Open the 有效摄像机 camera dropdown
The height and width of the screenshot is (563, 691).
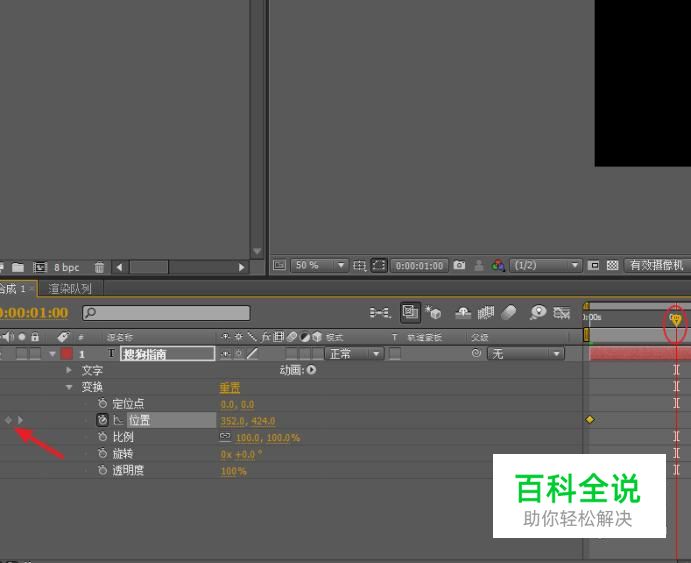[658, 265]
